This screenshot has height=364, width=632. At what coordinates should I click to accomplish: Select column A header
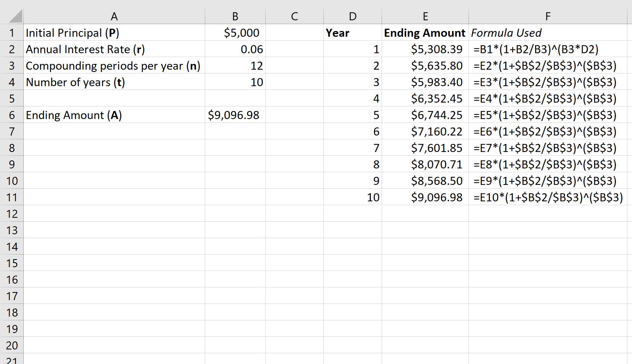pyautogui.click(x=114, y=16)
